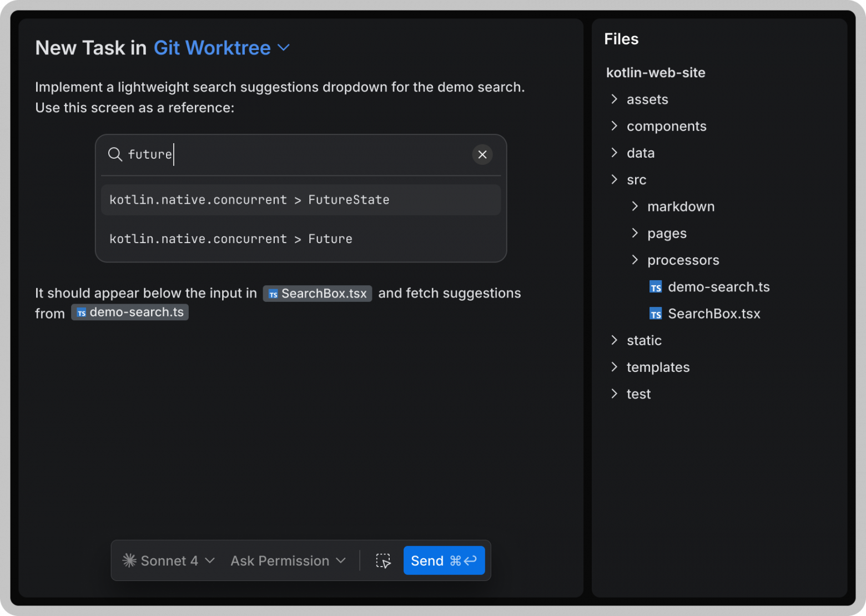The width and height of the screenshot is (866, 616).
Task: Click the TS badge in the demo-search.ts mention
Action: pos(81,312)
